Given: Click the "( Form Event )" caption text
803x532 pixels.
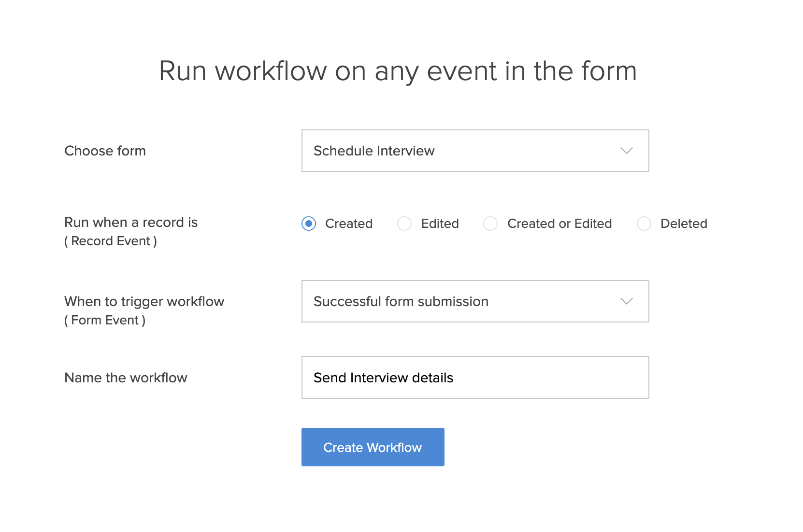Looking at the screenshot, I should pyautogui.click(x=105, y=320).
